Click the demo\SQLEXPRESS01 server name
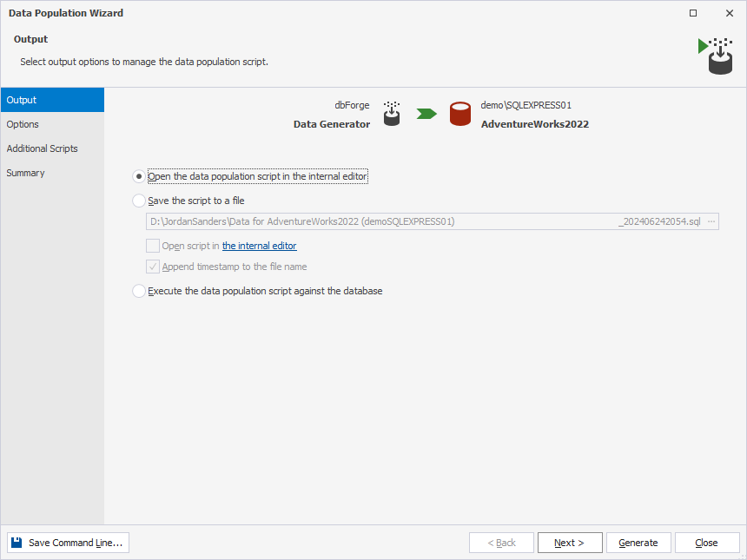747x560 pixels. (526, 105)
